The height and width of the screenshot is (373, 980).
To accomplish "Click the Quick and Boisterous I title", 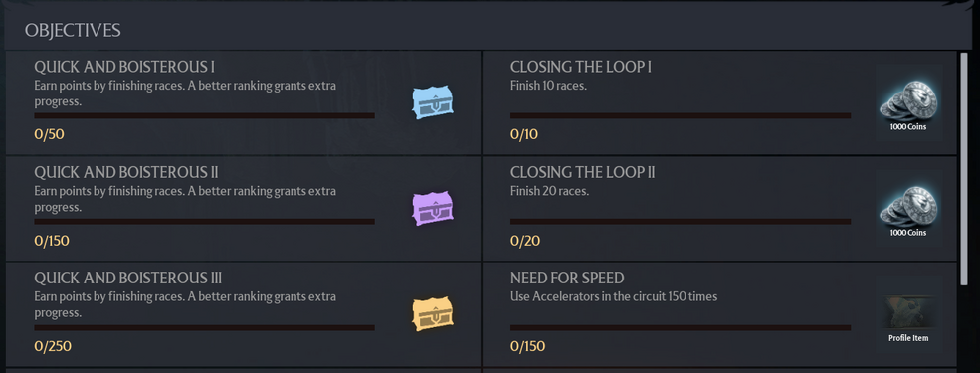I will click(124, 67).
